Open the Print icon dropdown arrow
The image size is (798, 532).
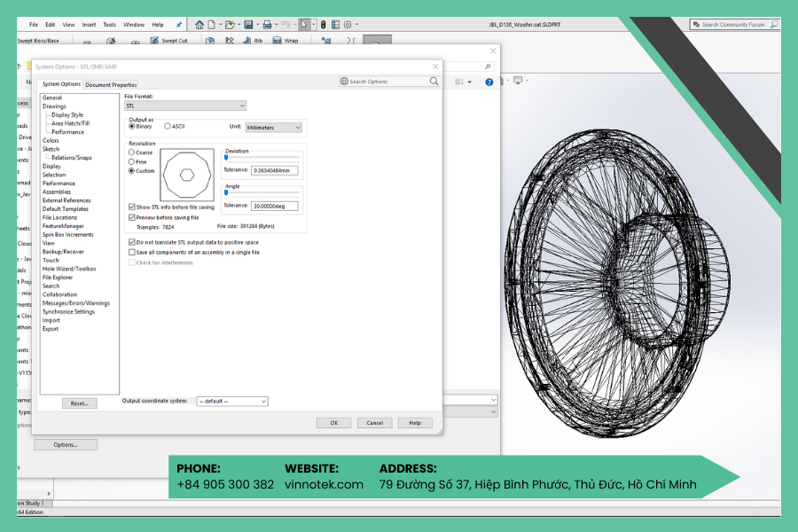click(x=276, y=25)
